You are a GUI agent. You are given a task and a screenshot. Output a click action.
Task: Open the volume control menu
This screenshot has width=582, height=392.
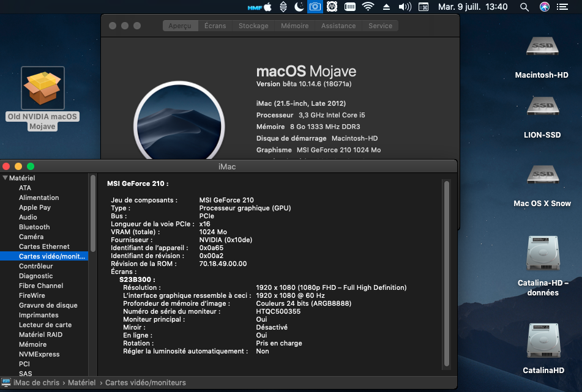[x=405, y=7]
